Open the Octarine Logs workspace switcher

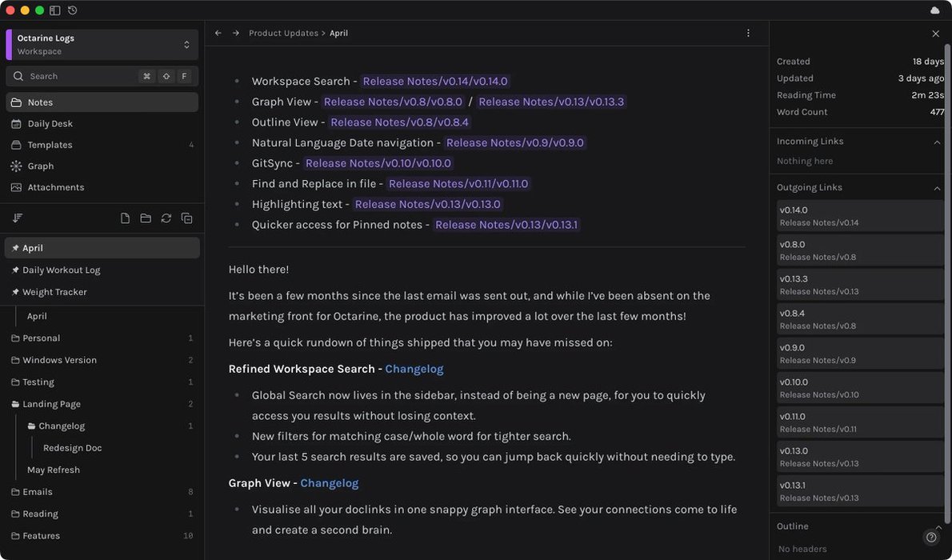(x=102, y=45)
